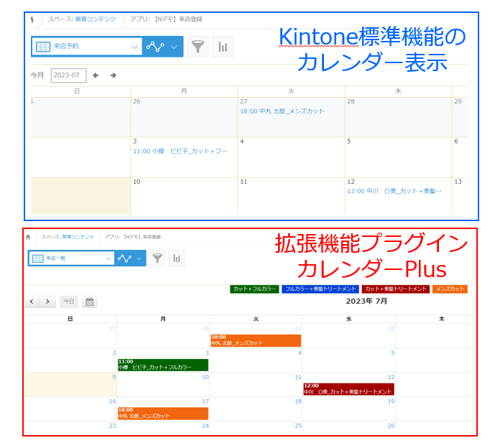The width and height of the screenshot is (495, 448).
Task: Open 教育コンテンツ space link in upper panel
Action: (x=96, y=19)
